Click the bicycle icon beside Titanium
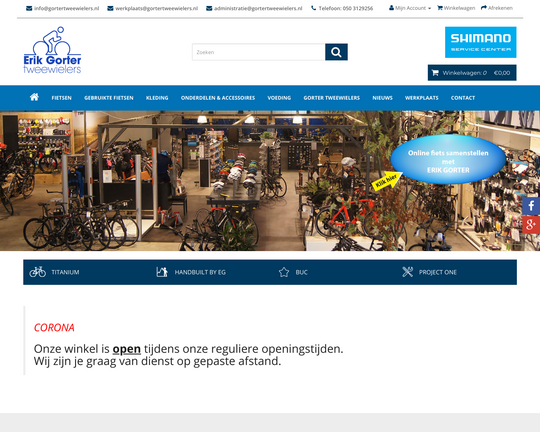The image size is (540, 432). [x=38, y=272]
